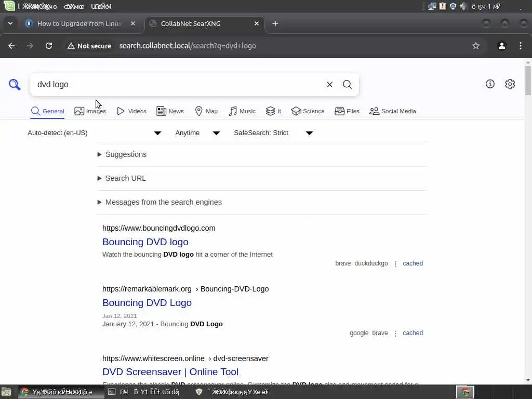Screen dimensions: 532x399
Task: Open cached link for remarkablemark.org result
Action: click(x=413, y=333)
